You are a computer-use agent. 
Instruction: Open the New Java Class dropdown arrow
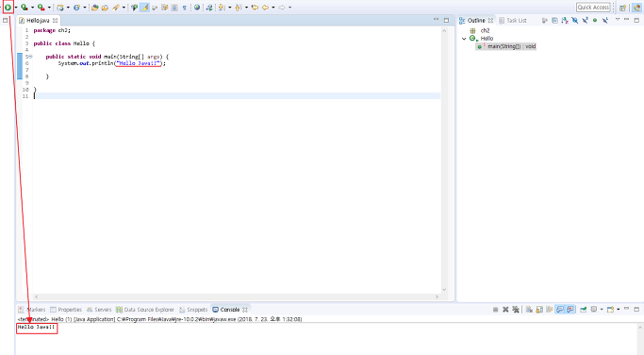tap(85, 8)
